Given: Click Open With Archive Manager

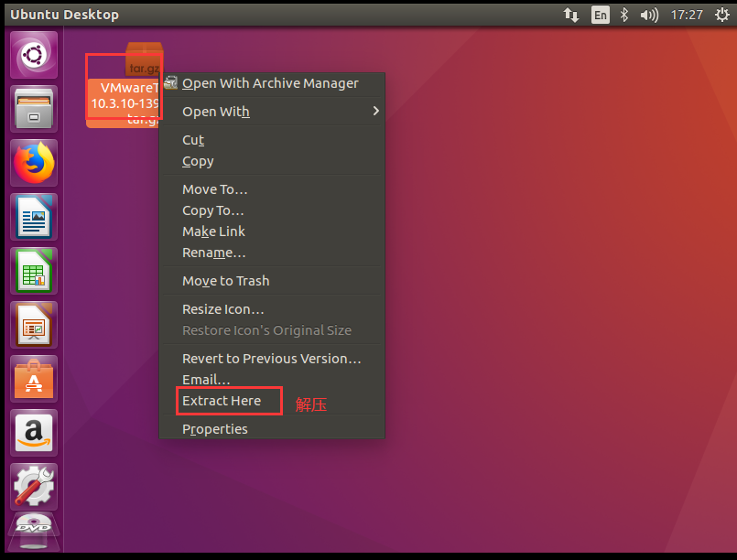Looking at the screenshot, I should coord(270,82).
